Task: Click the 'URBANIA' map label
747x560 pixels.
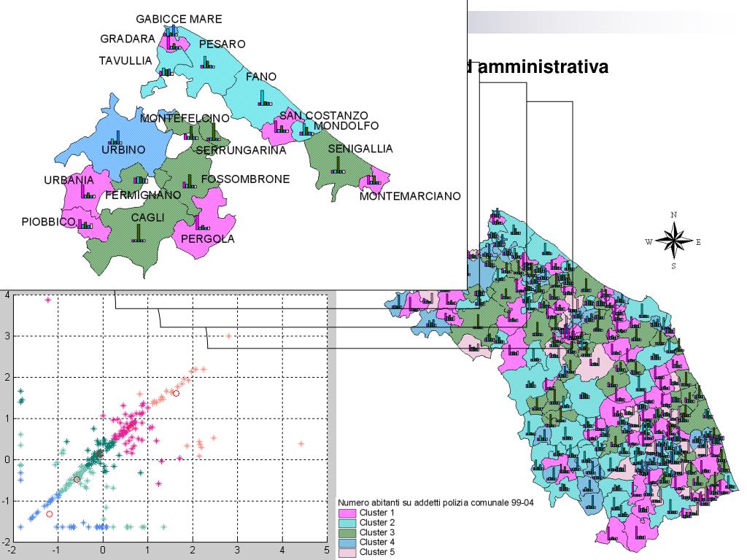Action: pos(69,180)
